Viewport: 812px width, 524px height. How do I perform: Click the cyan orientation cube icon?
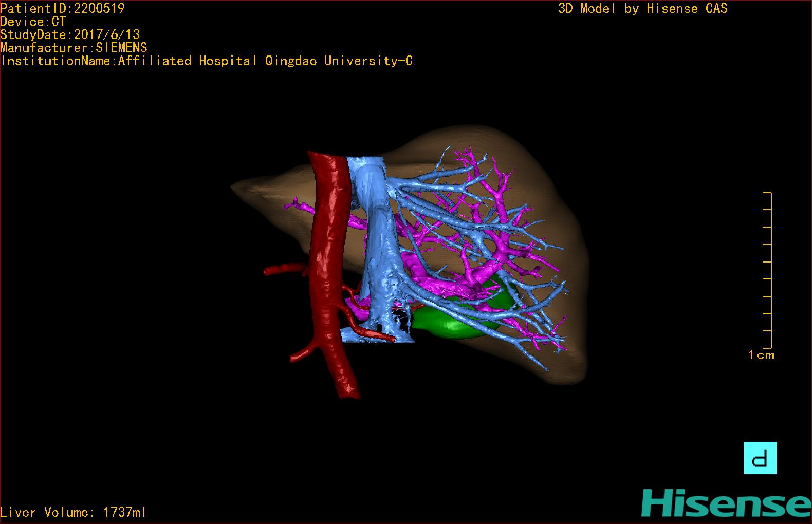(x=760, y=458)
